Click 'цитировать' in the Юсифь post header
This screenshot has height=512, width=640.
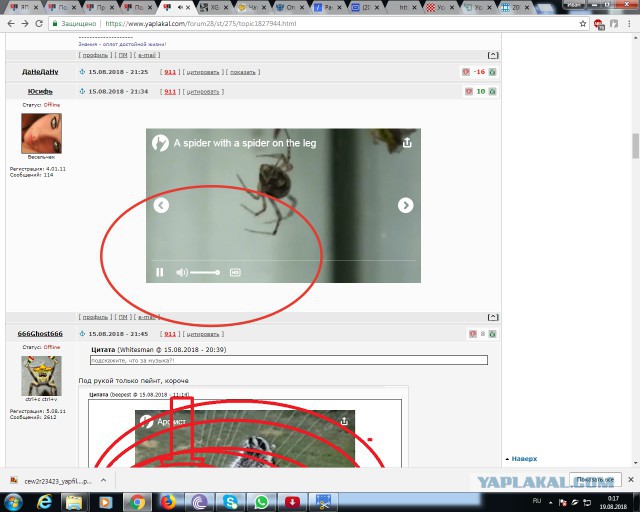coord(203,91)
